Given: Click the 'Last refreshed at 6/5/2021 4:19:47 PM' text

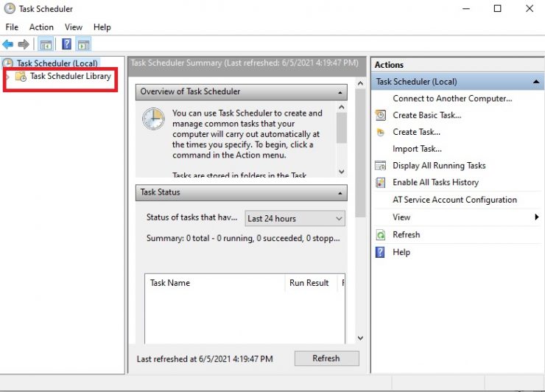Looking at the screenshot, I should click(205, 359).
